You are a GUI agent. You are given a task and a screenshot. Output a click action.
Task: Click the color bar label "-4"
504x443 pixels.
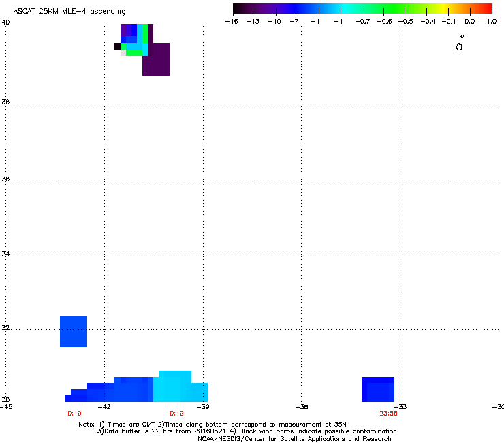315,22
